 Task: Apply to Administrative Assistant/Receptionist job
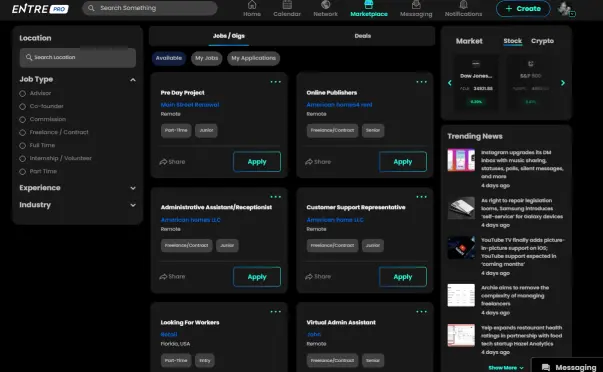tap(257, 277)
